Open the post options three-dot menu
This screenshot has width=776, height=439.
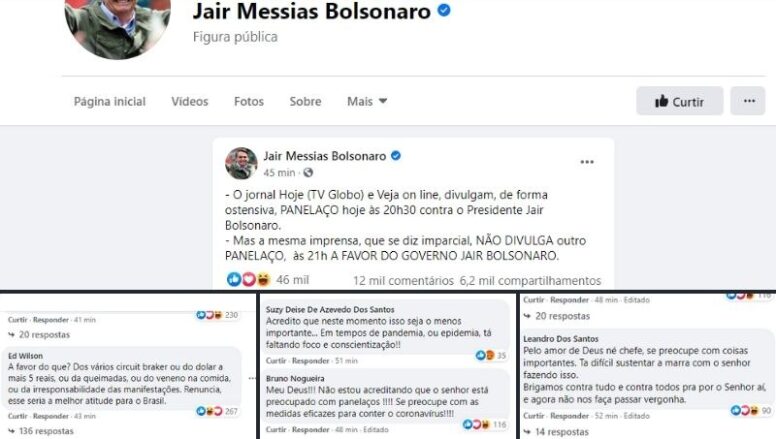[587, 162]
